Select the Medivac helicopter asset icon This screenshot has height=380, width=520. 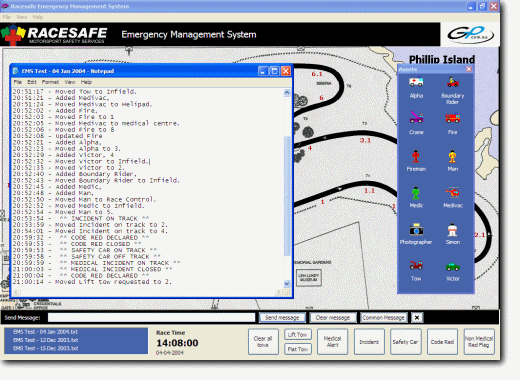pos(453,192)
